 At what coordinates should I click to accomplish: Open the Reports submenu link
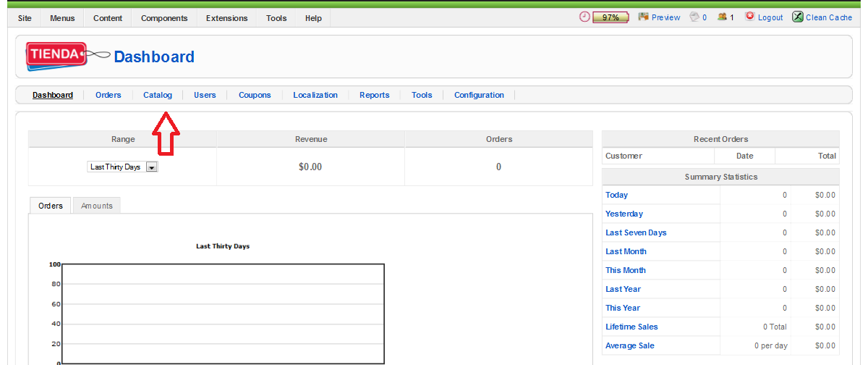pos(375,95)
